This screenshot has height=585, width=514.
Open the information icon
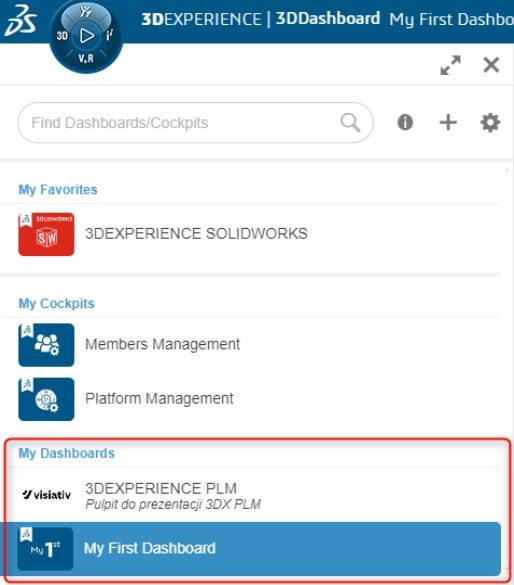(x=405, y=122)
